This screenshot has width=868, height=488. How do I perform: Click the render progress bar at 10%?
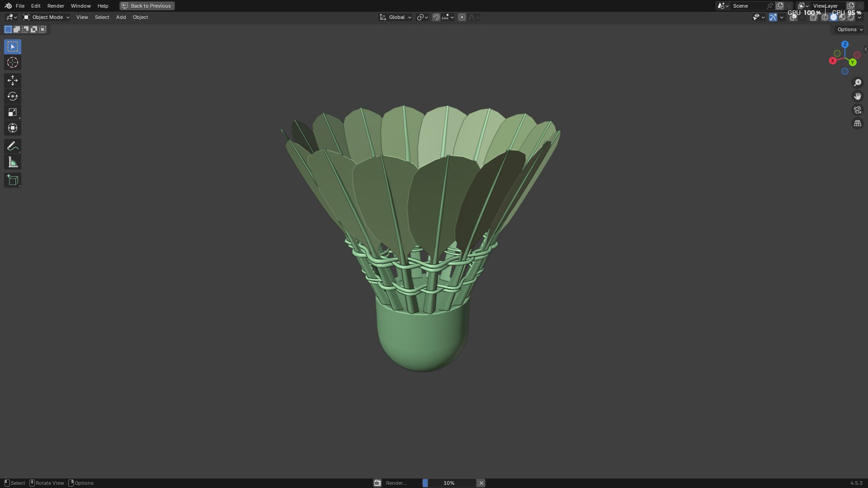(x=449, y=483)
